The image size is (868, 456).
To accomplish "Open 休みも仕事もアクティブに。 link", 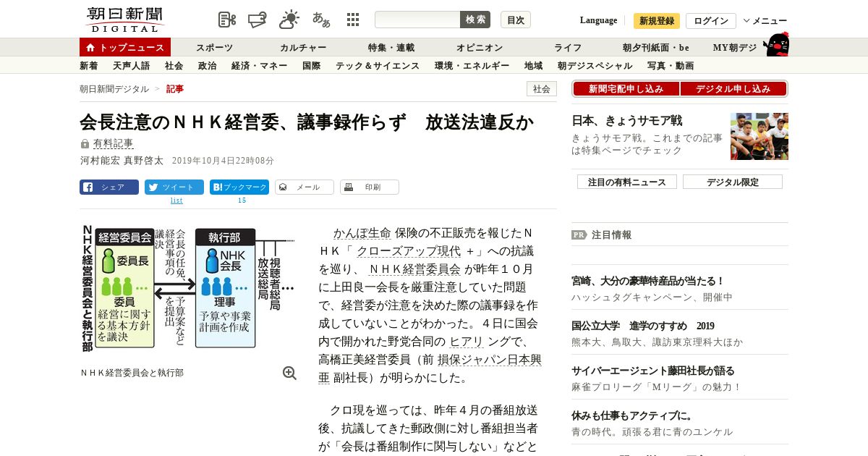I will 632,415.
